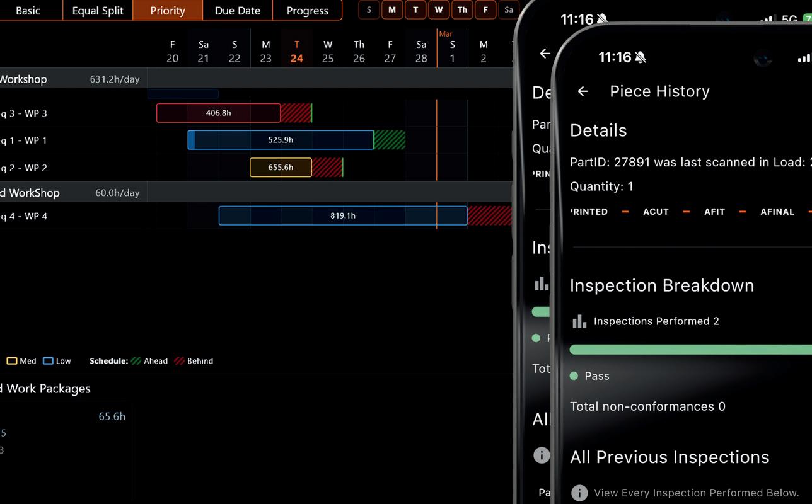The width and height of the screenshot is (812, 504).
Task: Select the highlighted 'T 24' date column header
Action: click(297, 52)
